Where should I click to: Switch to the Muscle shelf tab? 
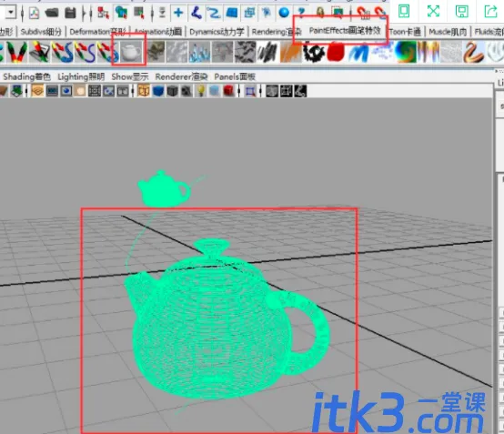tap(448, 32)
